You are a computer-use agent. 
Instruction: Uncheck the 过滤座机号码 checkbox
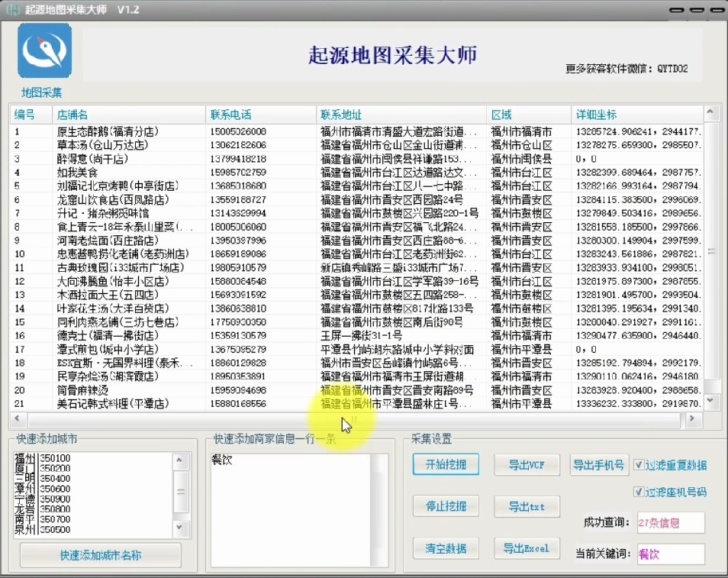[x=639, y=492]
